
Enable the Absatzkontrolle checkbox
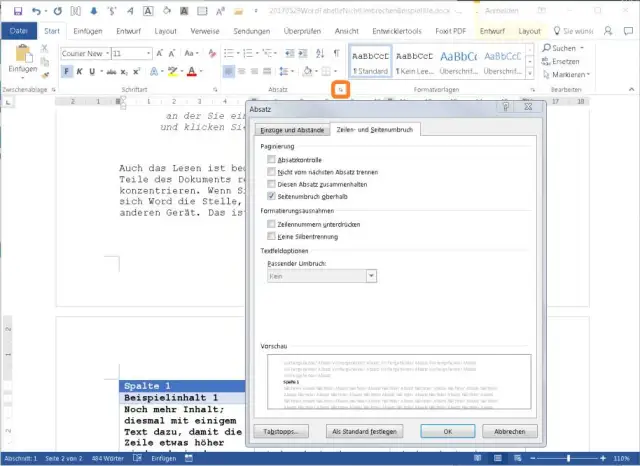pos(272,160)
